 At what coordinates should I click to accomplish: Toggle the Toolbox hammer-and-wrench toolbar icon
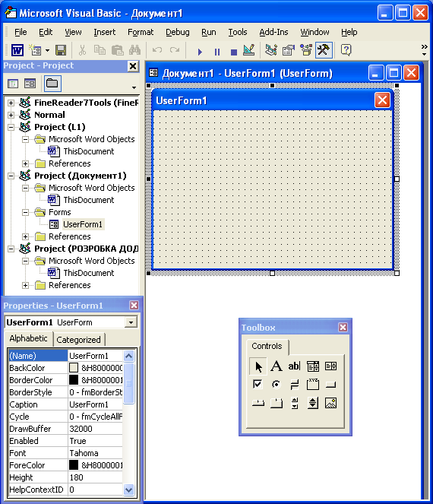point(324,50)
